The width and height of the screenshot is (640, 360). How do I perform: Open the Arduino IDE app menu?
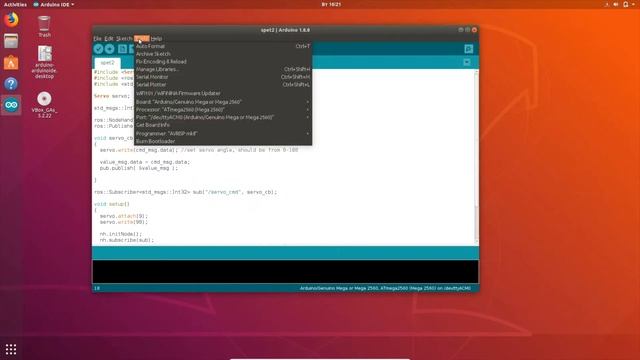[54, 4]
